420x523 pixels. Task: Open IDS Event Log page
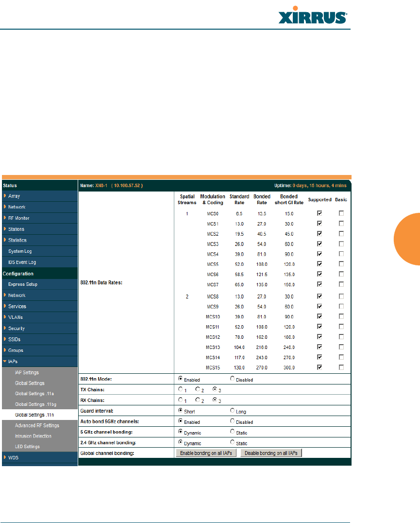coord(22,262)
